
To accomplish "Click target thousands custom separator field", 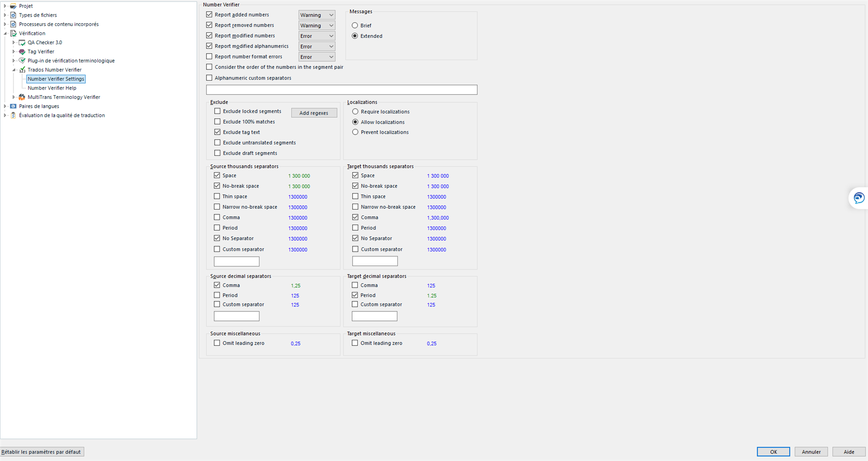I will click(x=375, y=261).
